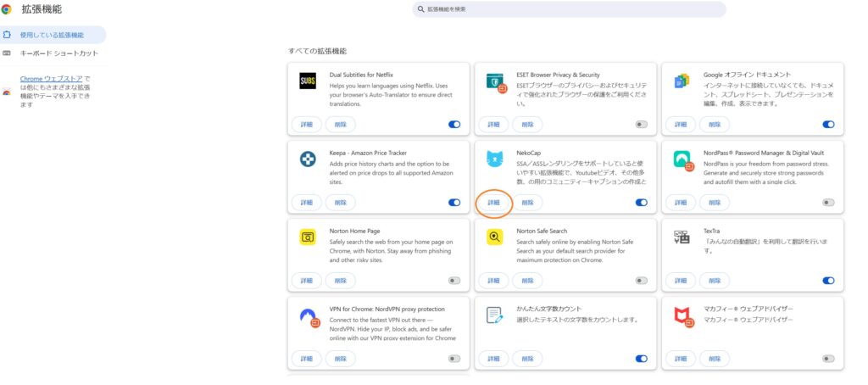Screen dimensions: 868x385
Task: Click the rainbow Chrome Web Store icon
Action: 7,92
